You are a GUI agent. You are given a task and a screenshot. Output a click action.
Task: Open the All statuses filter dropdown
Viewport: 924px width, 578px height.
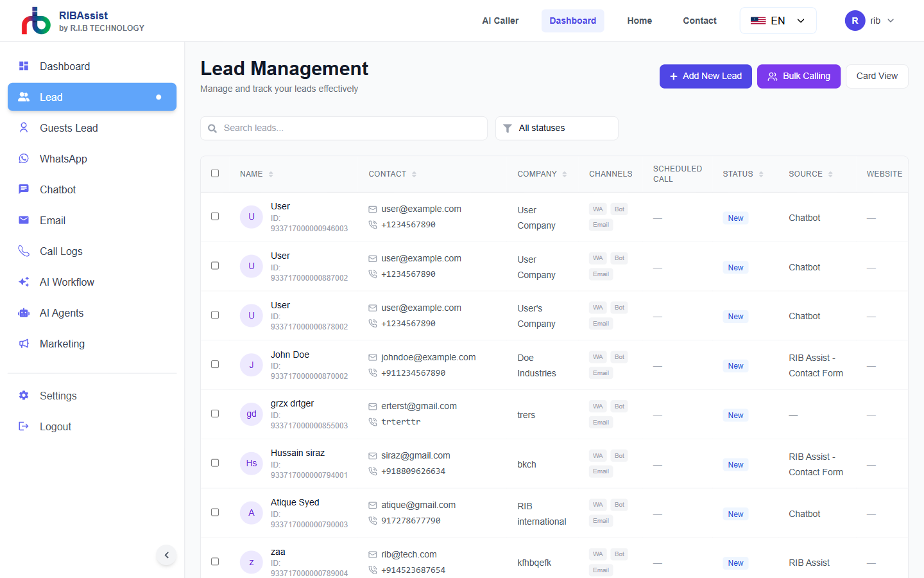coord(556,128)
